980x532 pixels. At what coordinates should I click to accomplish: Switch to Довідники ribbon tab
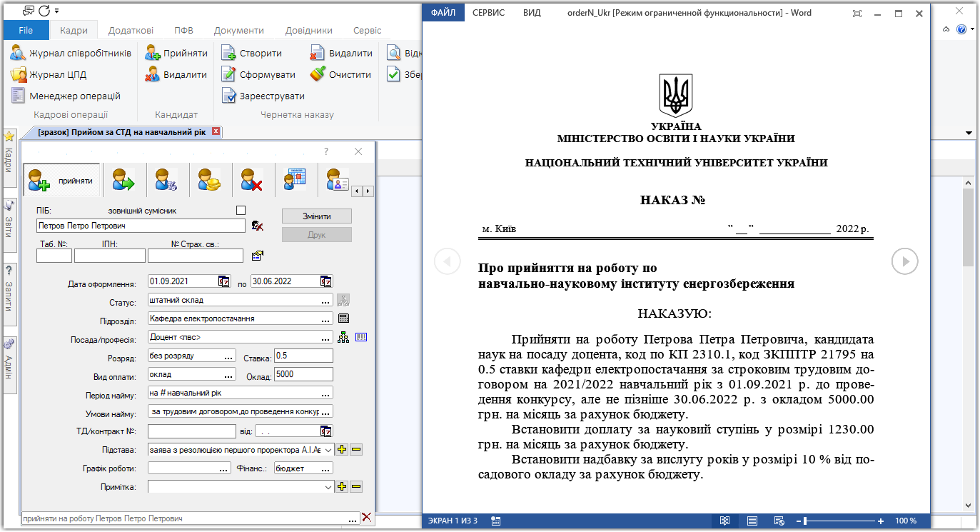309,30
